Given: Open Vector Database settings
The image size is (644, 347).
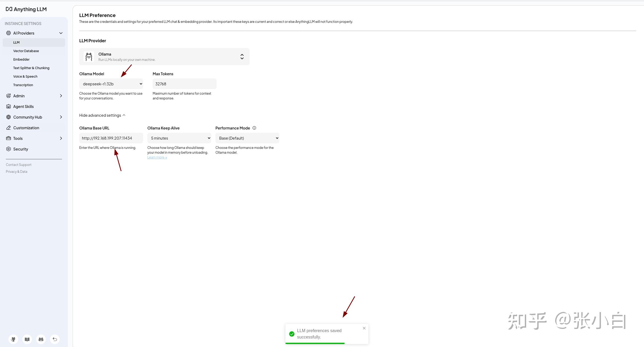Looking at the screenshot, I should tap(26, 51).
